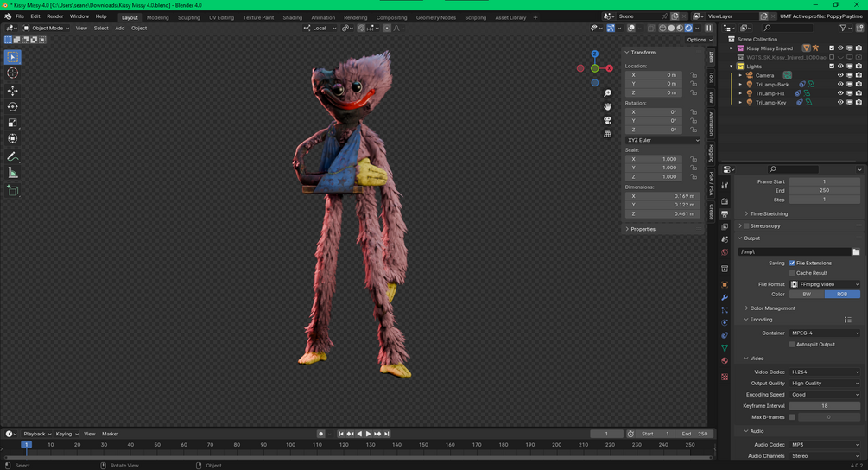868x470 pixels.
Task: Toggle camera view icon in viewport
Action: pos(607,120)
